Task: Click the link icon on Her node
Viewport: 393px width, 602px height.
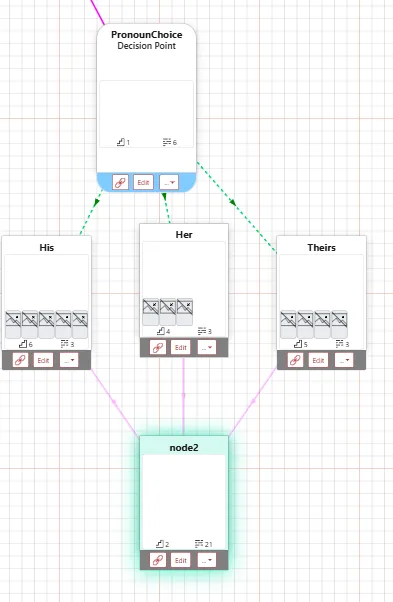Action: [158, 347]
